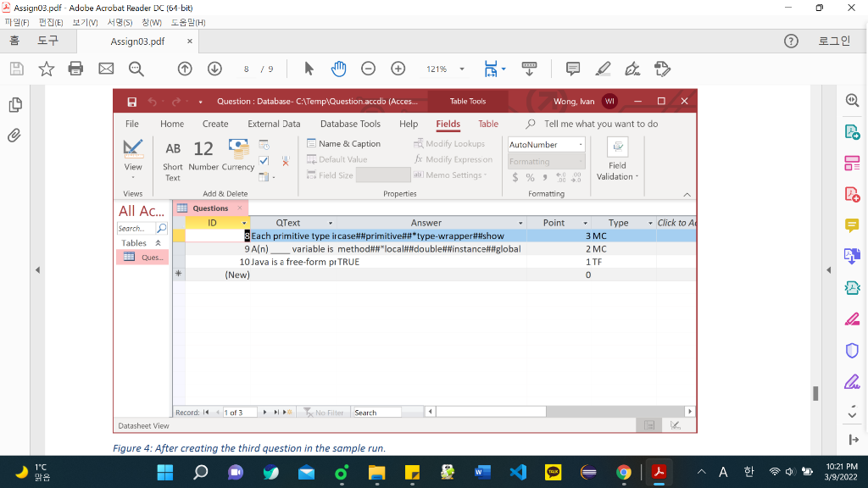This screenshot has height=488, width=868.
Task: Expand the page fit options arrow
Action: (504, 69)
